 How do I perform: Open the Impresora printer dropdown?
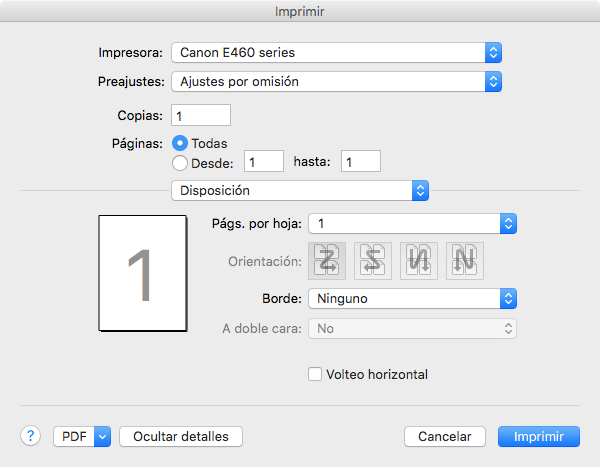336,52
